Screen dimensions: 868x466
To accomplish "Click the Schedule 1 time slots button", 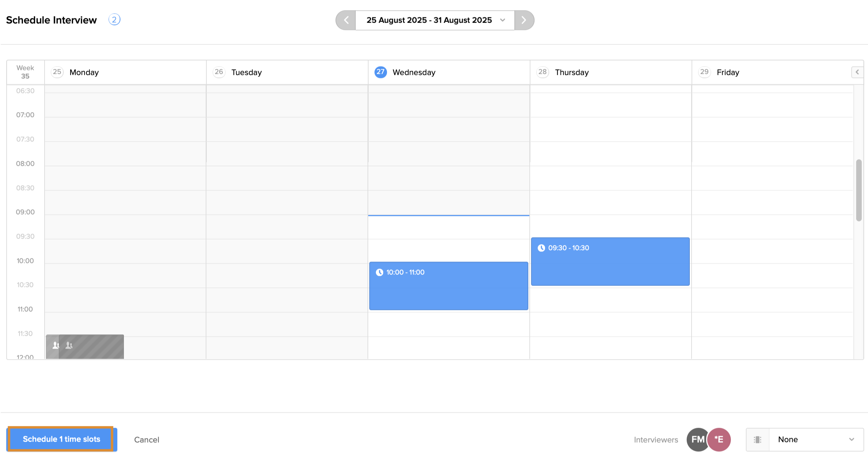I will 62,439.
